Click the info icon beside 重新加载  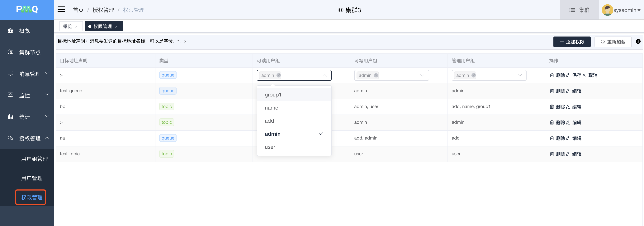point(638,42)
